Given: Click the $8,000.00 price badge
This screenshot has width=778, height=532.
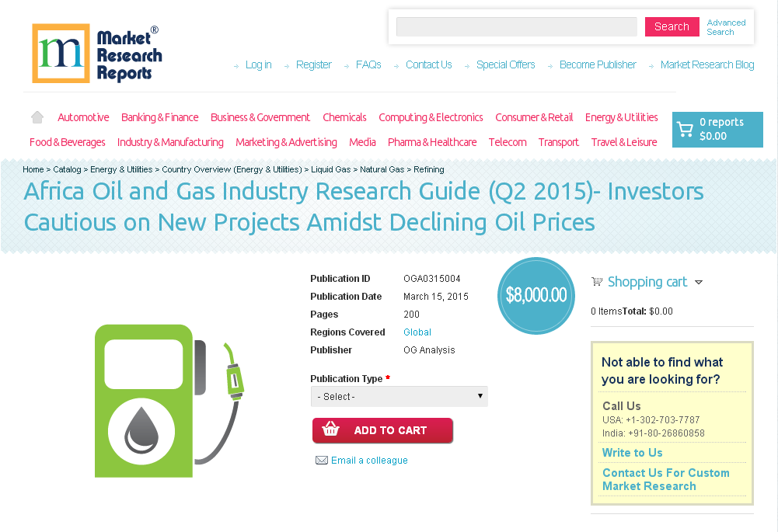Looking at the screenshot, I should tap(536, 296).
